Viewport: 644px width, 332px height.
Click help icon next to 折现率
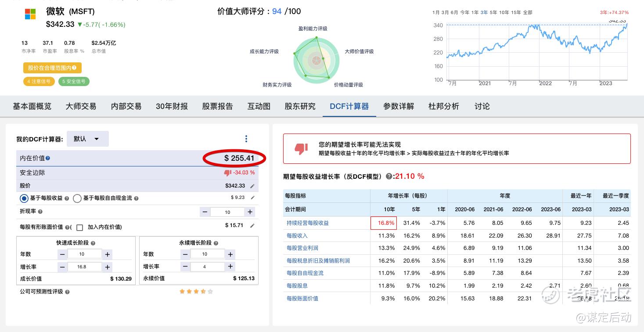(40, 212)
